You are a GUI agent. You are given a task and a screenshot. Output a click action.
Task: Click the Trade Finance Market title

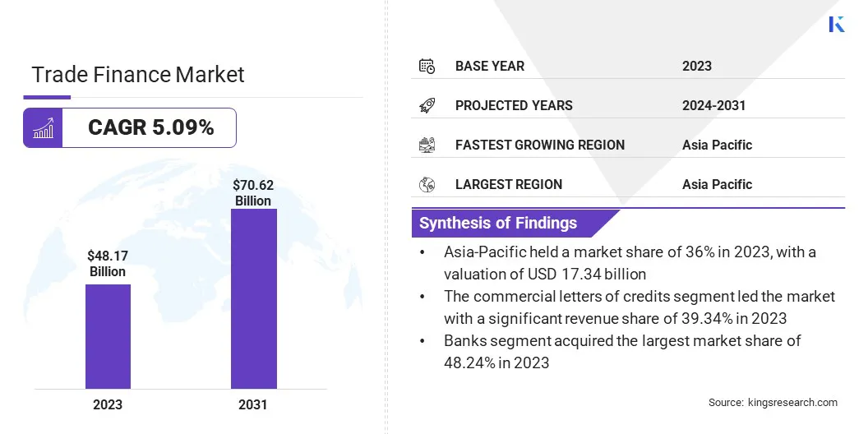138,75
